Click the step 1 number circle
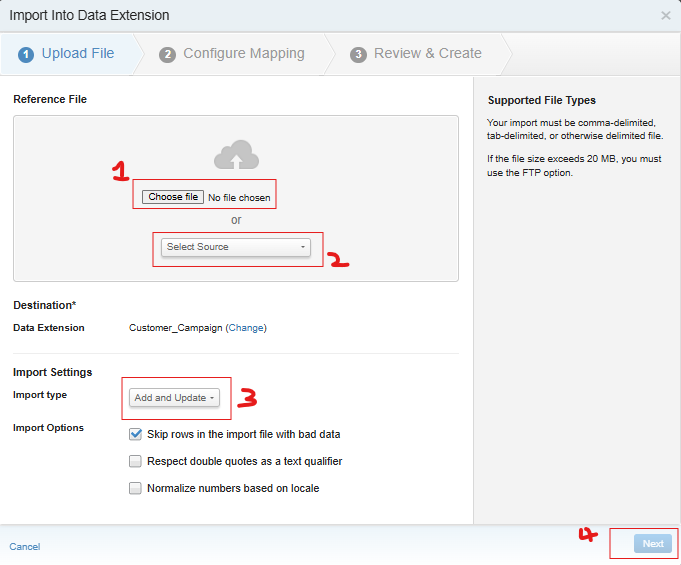This screenshot has height=565, width=681. click(26, 54)
